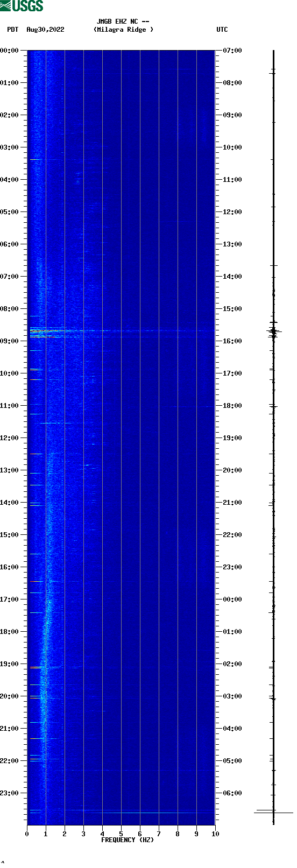Click the 00:00 tick label on UTC axis

tap(232, 599)
